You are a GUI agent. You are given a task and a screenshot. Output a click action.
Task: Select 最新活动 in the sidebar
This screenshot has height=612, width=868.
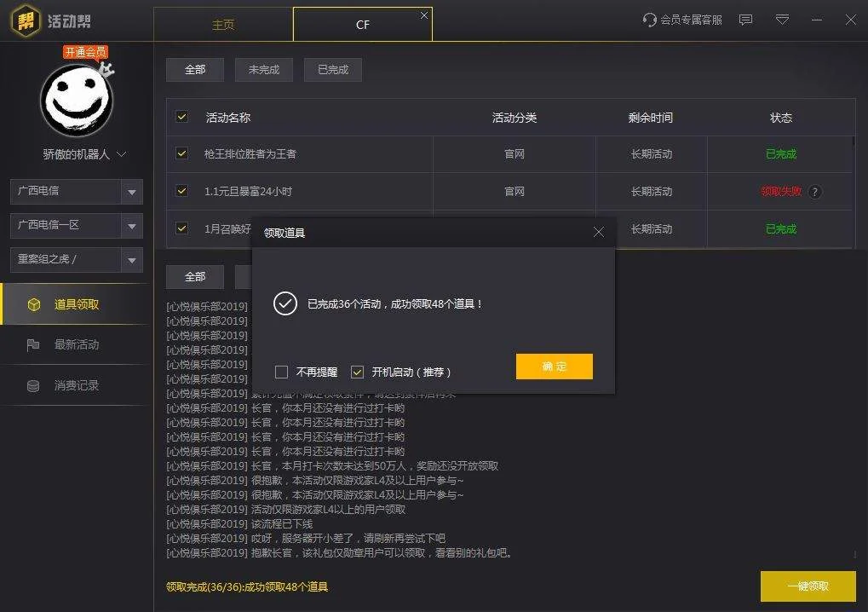pos(77,344)
